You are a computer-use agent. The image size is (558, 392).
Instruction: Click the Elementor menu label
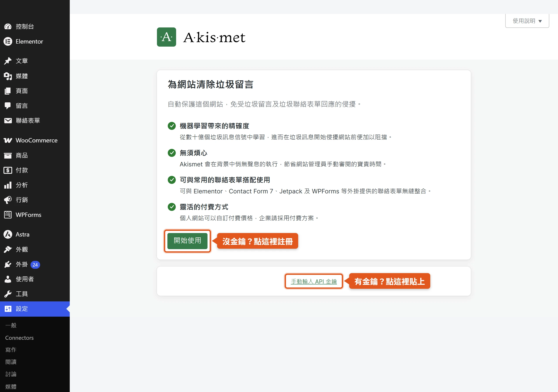coord(29,42)
